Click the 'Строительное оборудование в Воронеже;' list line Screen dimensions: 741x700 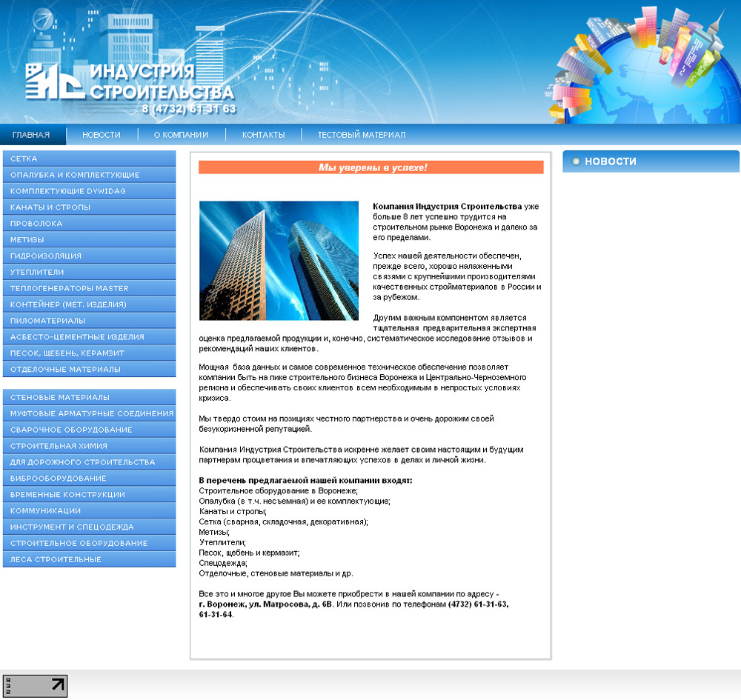pyautogui.click(x=279, y=491)
